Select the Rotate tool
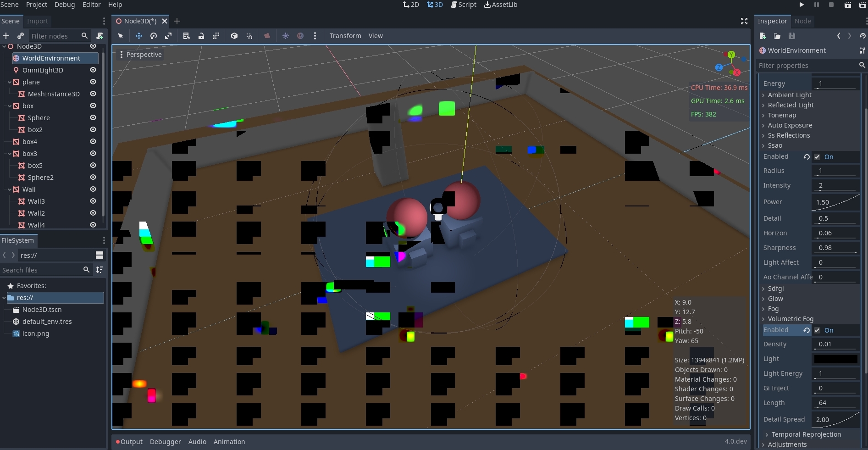 [x=154, y=36]
